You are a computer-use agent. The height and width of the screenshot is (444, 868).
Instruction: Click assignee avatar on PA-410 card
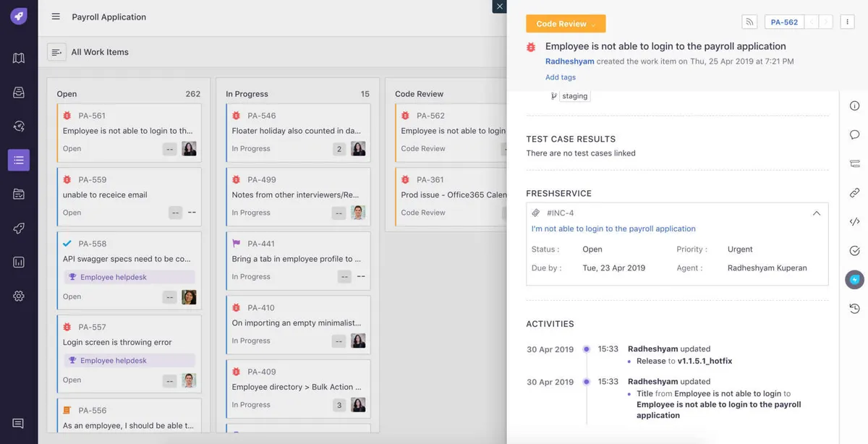click(358, 341)
